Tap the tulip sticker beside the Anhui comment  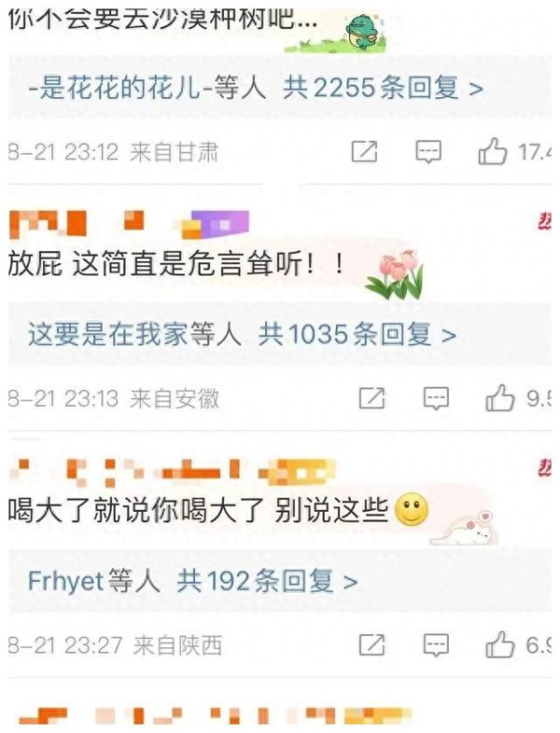coord(395,275)
